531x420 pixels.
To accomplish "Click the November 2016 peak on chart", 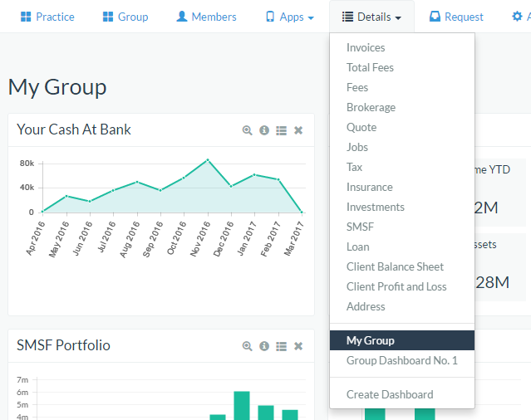I will point(208,159).
